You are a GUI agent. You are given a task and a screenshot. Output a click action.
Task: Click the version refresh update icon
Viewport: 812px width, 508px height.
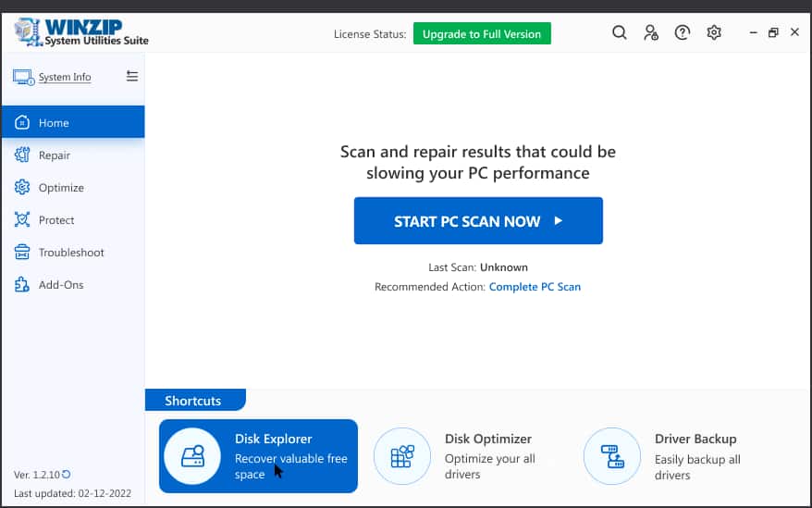pyautogui.click(x=67, y=474)
